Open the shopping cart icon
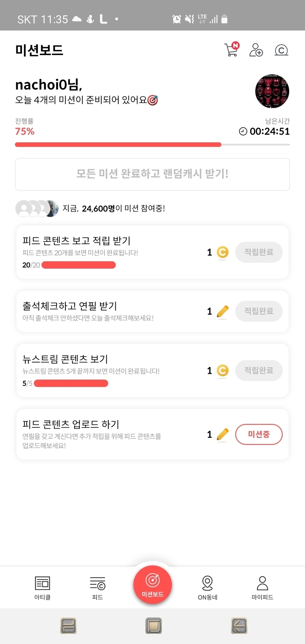The image size is (305, 644). (x=232, y=50)
